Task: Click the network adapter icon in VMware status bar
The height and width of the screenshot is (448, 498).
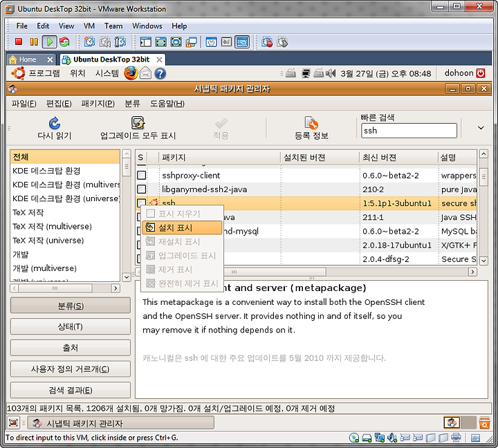Action: point(380,438)
